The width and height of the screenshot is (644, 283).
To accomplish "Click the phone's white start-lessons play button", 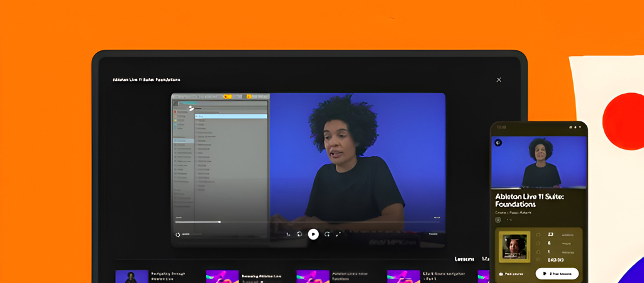I will coord(557,274).
